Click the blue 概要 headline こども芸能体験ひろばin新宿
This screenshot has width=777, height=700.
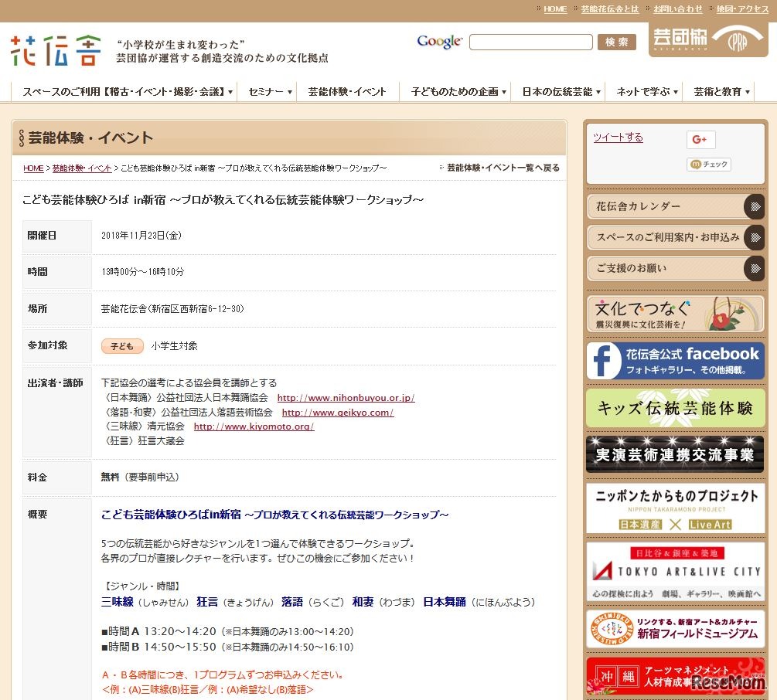click(275, 515)
